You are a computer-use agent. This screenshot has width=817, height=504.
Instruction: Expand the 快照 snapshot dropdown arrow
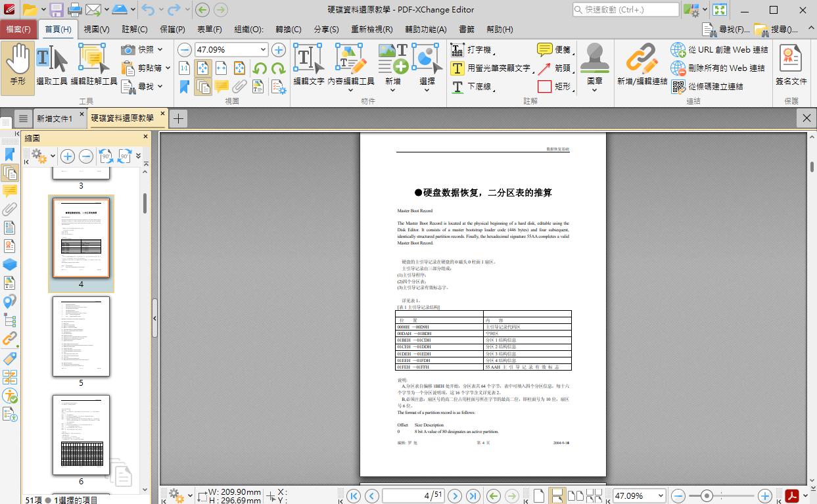tap(160, 50)
